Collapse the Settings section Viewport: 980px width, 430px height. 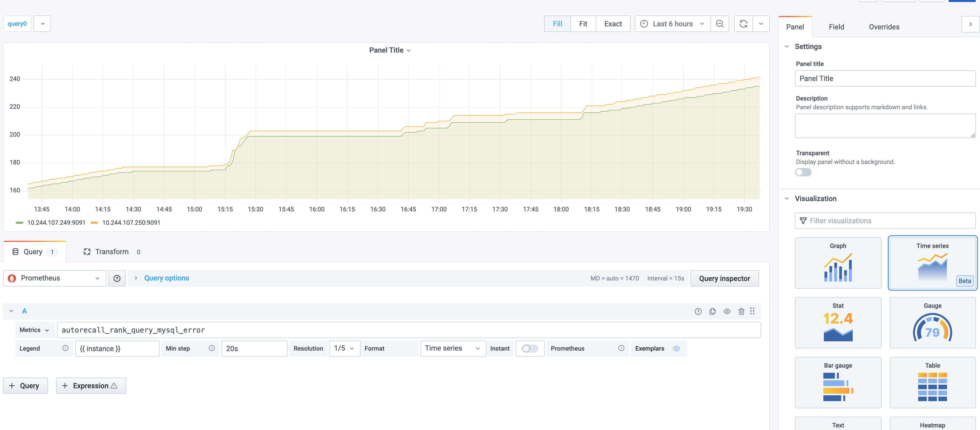click(x=787, y=46)
